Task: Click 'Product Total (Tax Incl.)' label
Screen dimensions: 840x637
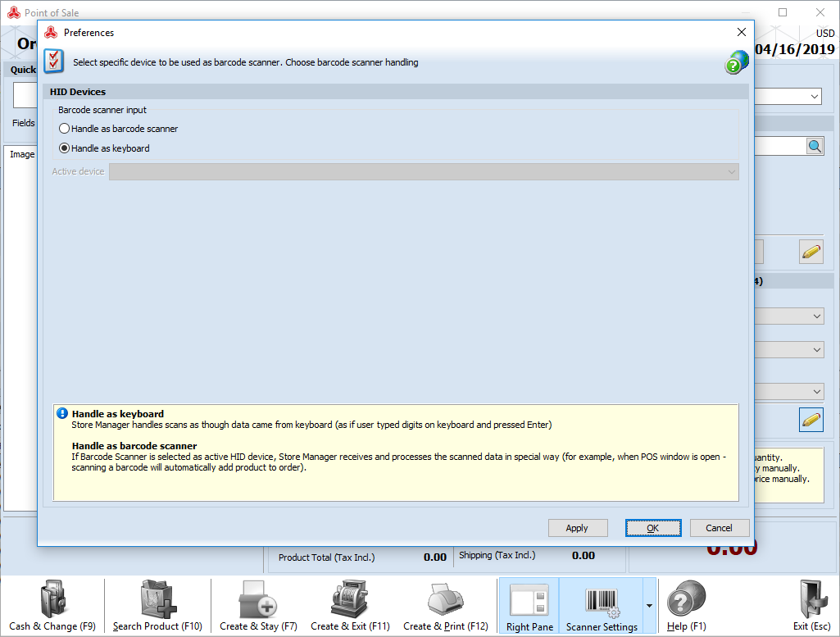Action: click(327, 557)
